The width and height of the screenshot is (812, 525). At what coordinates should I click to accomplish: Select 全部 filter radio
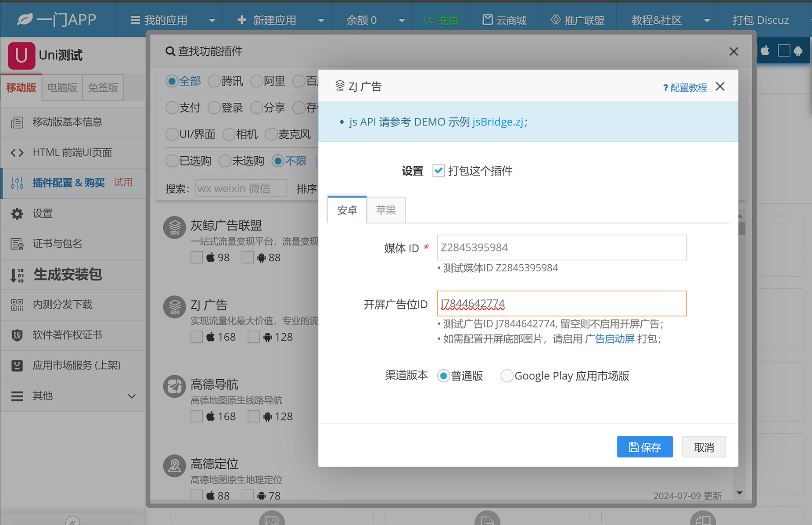tap(172, 81)
